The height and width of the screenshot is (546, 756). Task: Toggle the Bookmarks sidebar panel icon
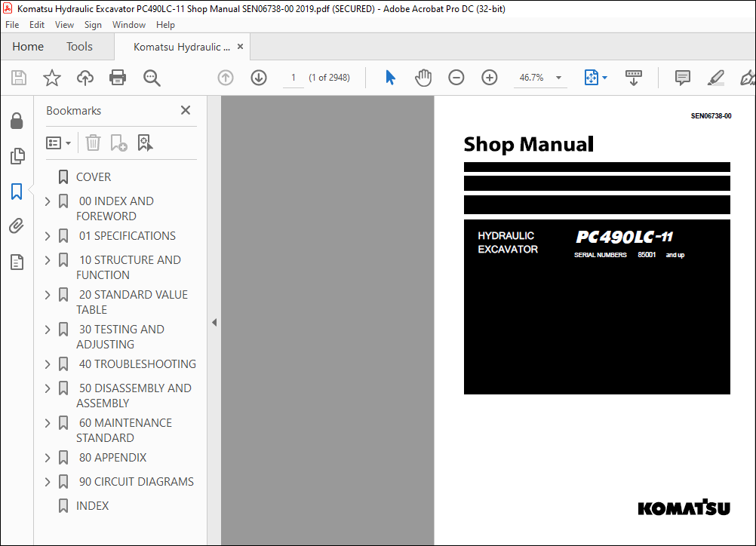point(17,192)
